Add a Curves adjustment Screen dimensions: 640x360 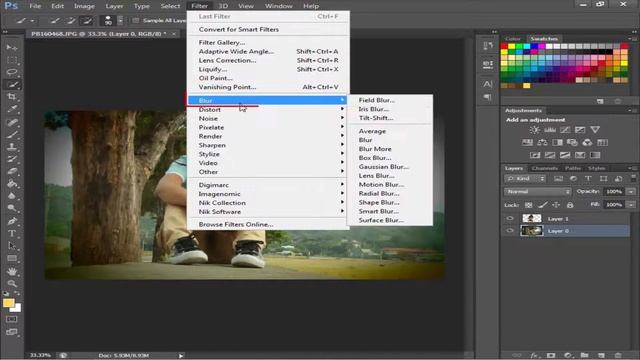[565, 130]
